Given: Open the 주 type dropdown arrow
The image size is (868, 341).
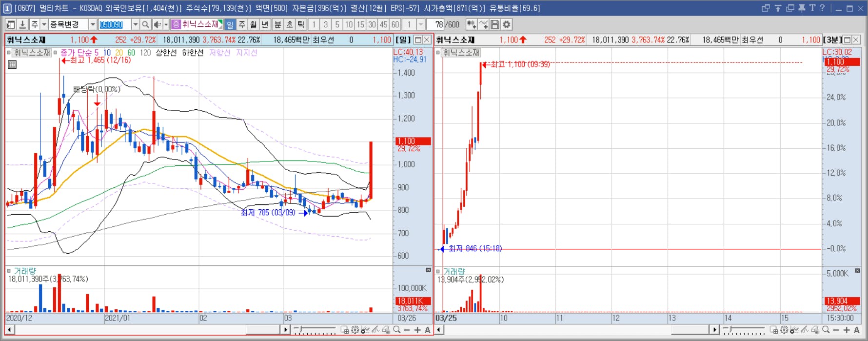Looking at the screenshot, I should coord(44,24).
